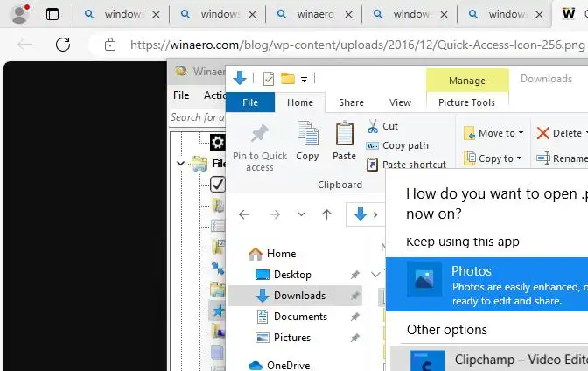The height and width of the screenshot is (371, 588).
Task: Open recent locations dropdown chevron
Action: [301, 214]
